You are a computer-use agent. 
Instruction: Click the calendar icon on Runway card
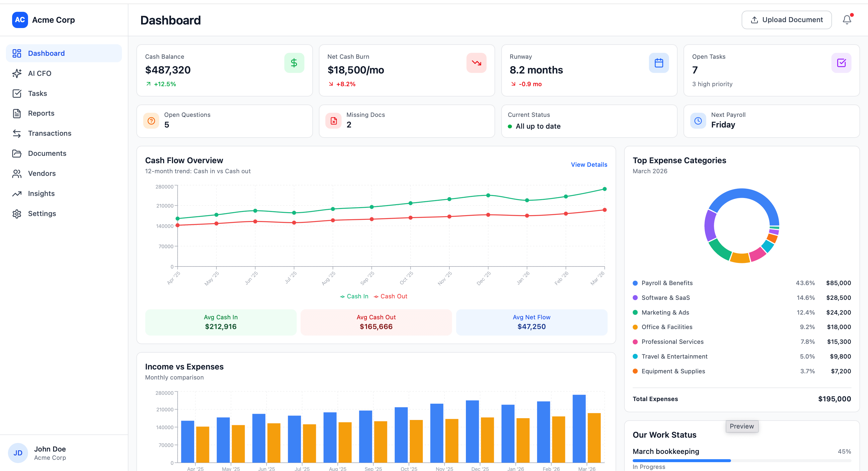(659, 63)
